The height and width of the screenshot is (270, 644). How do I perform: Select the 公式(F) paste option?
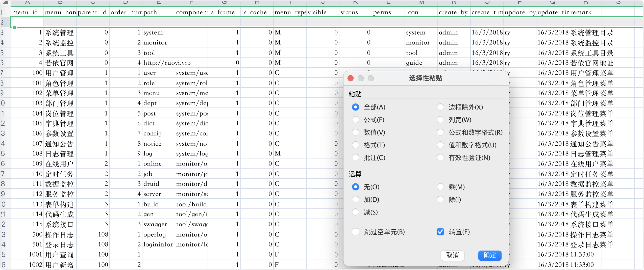click(x=355, y=120)
